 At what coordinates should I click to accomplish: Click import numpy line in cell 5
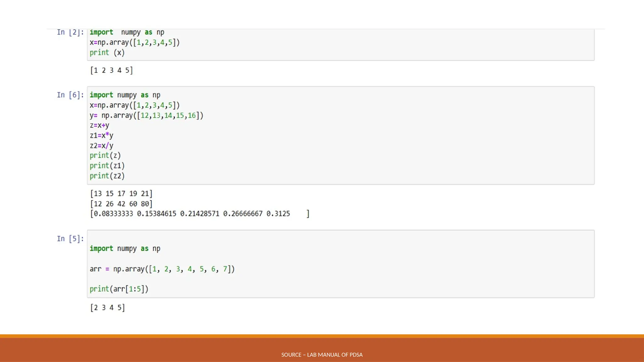125,249
